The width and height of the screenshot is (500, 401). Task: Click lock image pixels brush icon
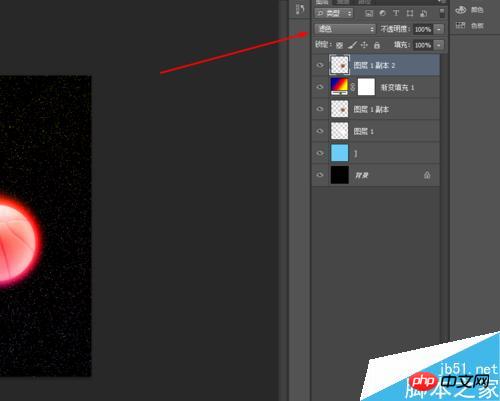352,45
